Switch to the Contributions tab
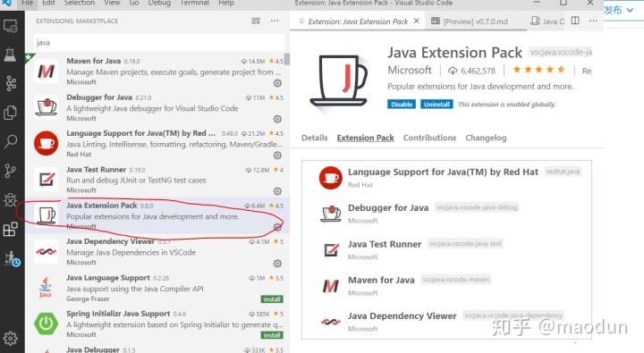This screenshot has width=644, height=353. 429,138
